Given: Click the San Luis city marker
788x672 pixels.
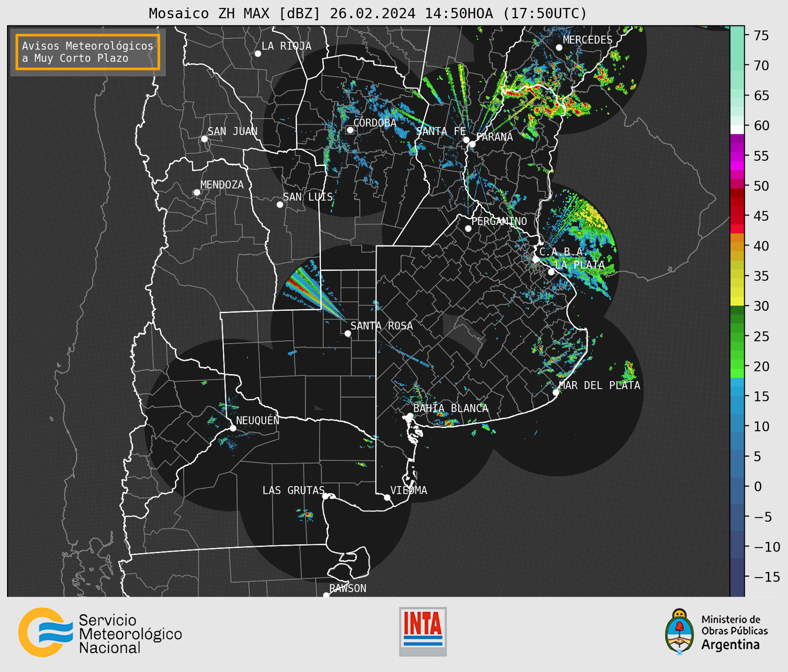Looking at the screenshot, I should coord(280,205).
